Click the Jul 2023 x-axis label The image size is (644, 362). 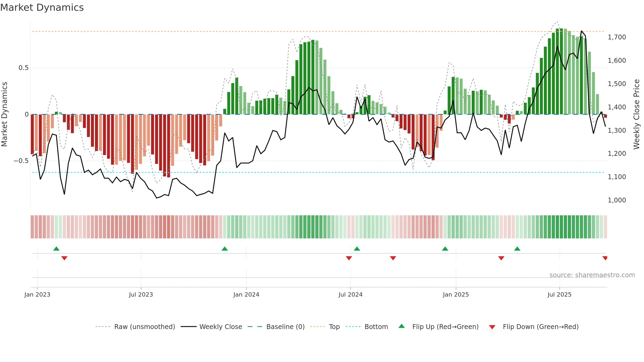(x=141, y=294)
